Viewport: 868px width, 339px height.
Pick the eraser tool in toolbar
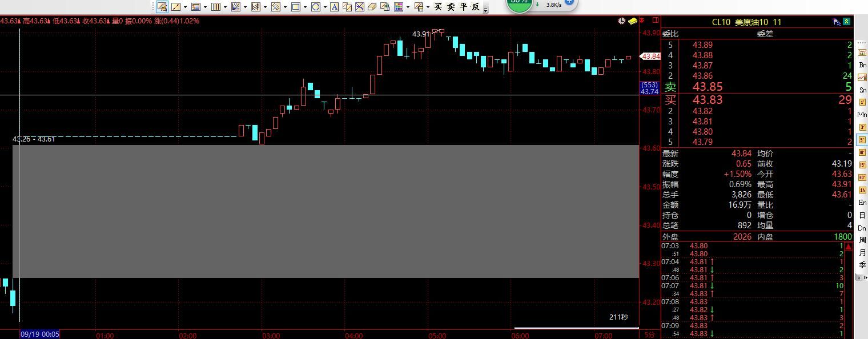(372, 7)
